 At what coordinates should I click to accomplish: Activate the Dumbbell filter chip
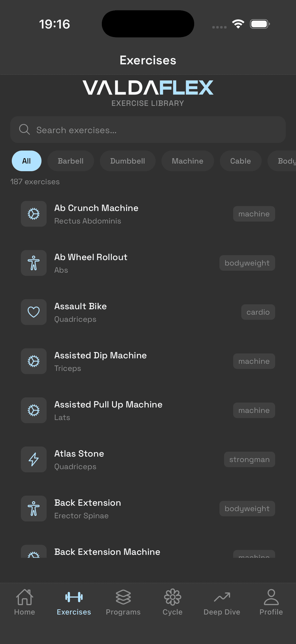pyautogui.click(x=128, y=161)
